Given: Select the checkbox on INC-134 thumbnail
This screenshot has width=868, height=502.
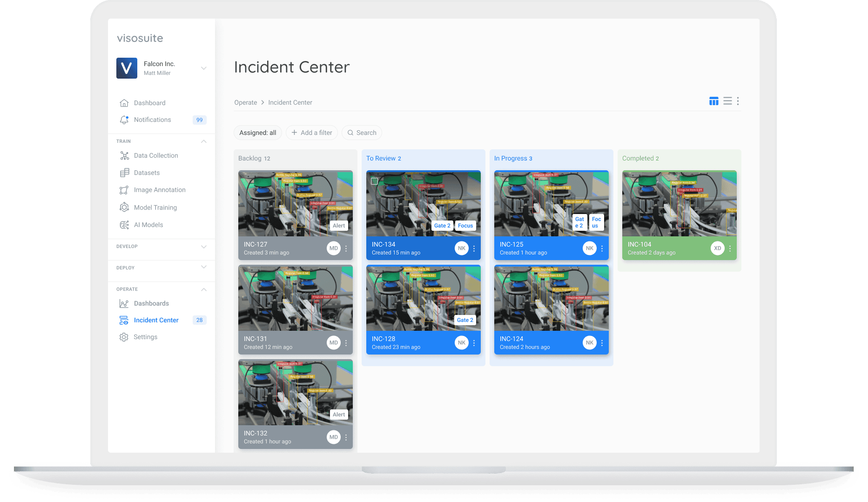Looking at the screenshot, I should click(x=374, y=181).
